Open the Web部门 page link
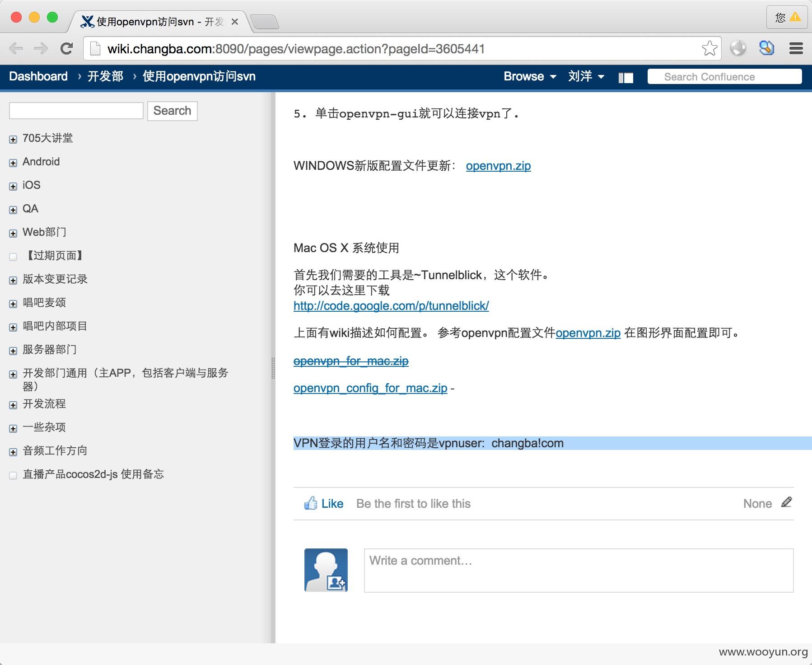This screenshot has width=812, height=665. click(x=44, y=232)
